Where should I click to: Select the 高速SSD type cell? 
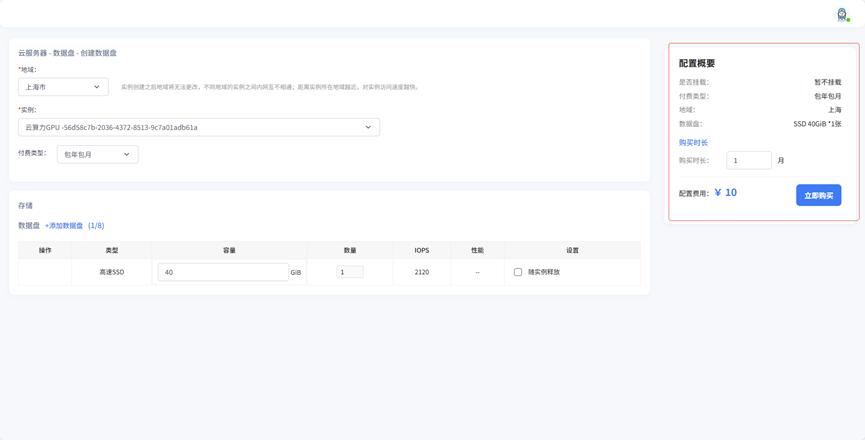click(112, 272)
